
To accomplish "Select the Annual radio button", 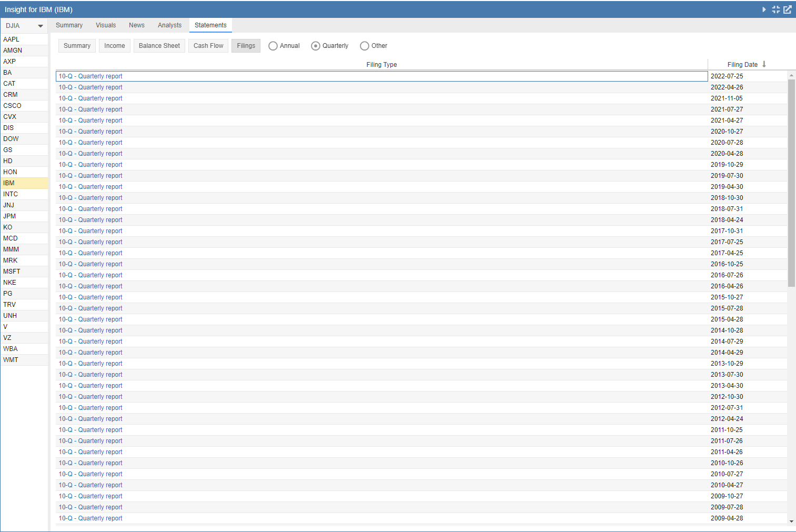I will [273, 46].
